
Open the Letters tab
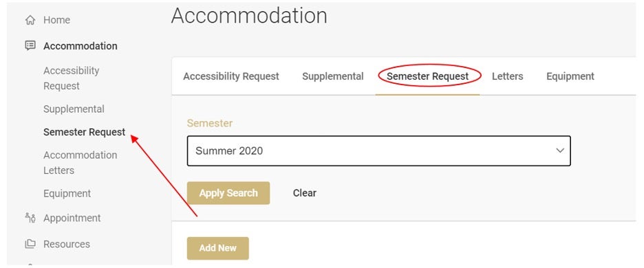507,76
